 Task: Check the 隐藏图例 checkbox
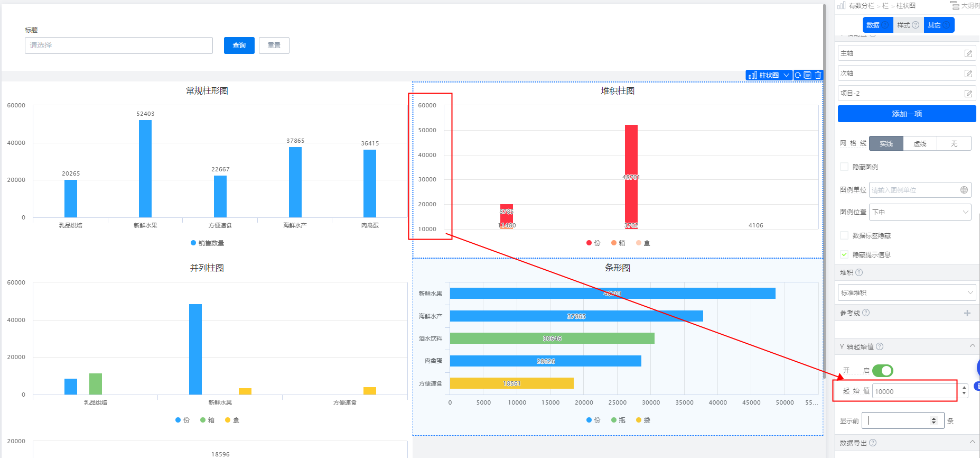pos(844,167)
